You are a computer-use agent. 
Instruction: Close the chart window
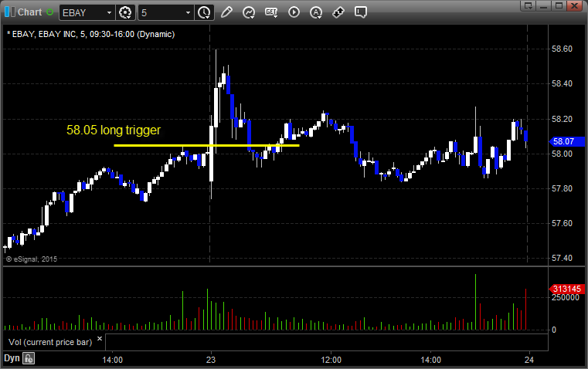click(x=574, y=5)
